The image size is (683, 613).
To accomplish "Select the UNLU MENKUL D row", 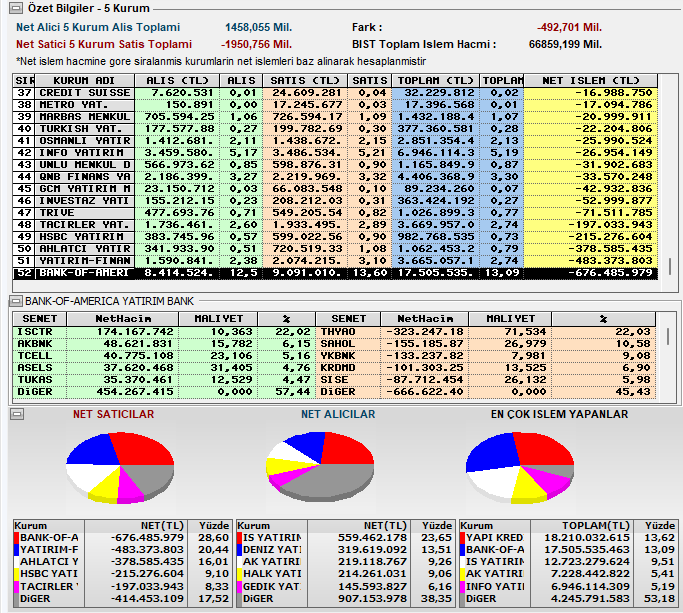I will tap(335, 165).
